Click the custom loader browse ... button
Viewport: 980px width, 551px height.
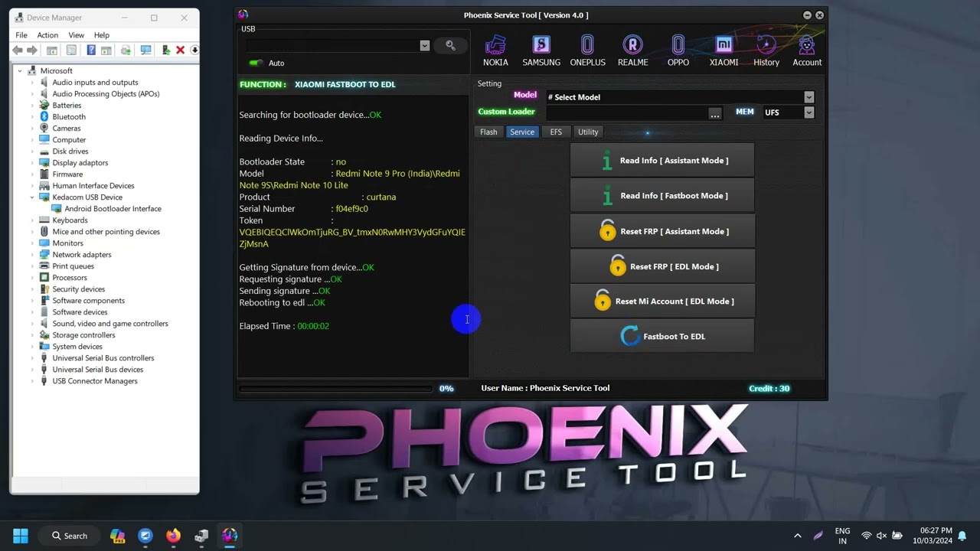(715, 112)
